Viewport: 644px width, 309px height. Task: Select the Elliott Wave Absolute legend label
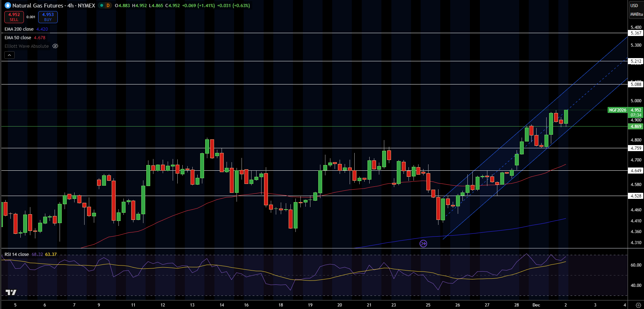pos(27,46)
